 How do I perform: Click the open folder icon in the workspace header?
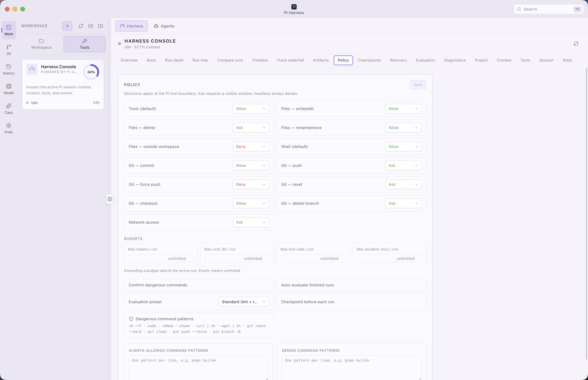(x=91, y=26)
